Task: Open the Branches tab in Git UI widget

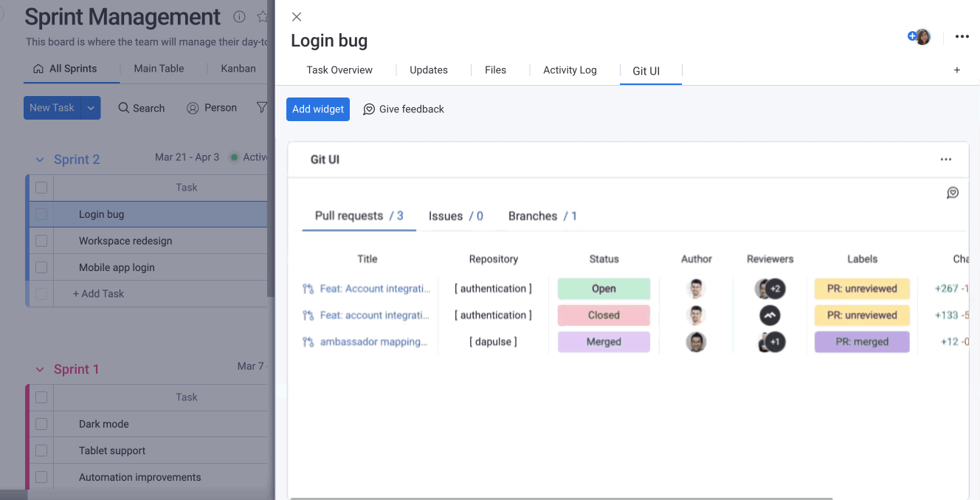Action: point(533,216)
